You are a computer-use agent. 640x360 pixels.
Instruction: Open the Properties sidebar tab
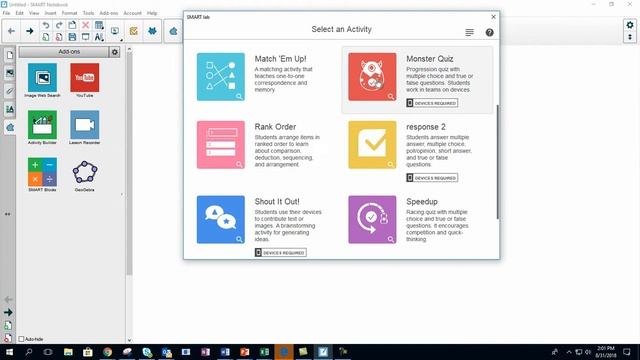click(10, 109)
